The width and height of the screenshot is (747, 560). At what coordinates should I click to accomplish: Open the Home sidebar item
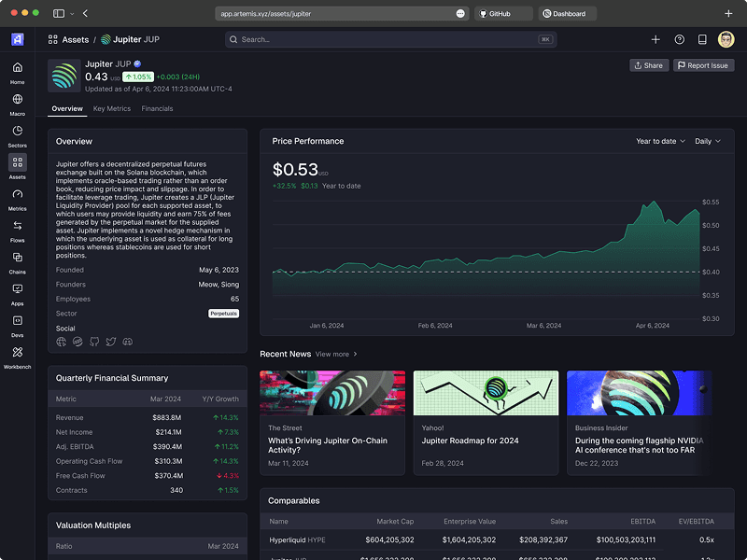pos(17,73)
